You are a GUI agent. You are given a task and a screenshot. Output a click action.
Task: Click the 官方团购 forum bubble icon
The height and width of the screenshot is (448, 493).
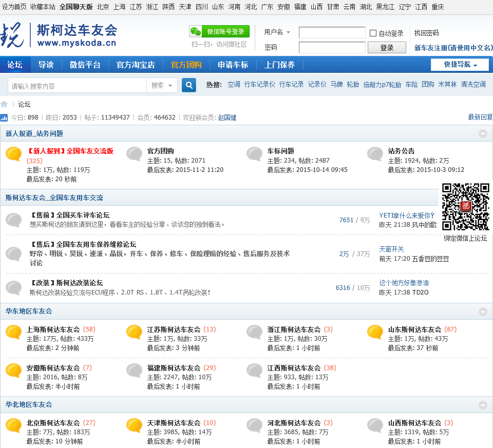click(134, 154)
